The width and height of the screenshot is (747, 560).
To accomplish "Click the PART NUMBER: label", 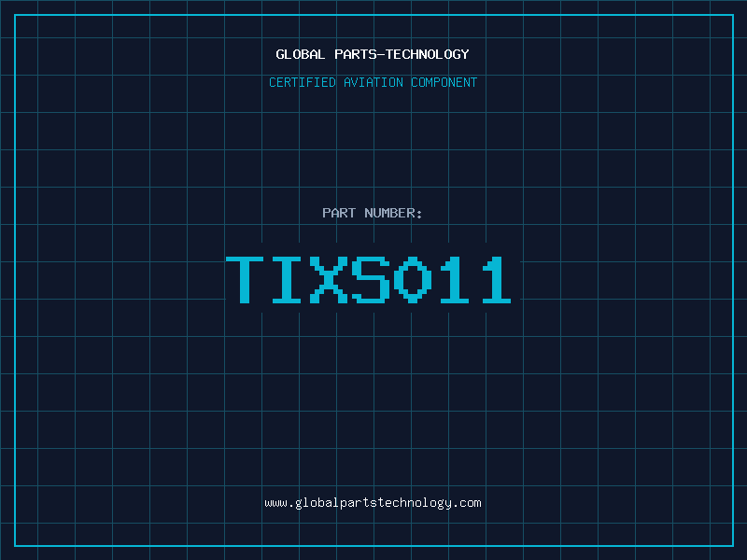I will tap(373, 213).
